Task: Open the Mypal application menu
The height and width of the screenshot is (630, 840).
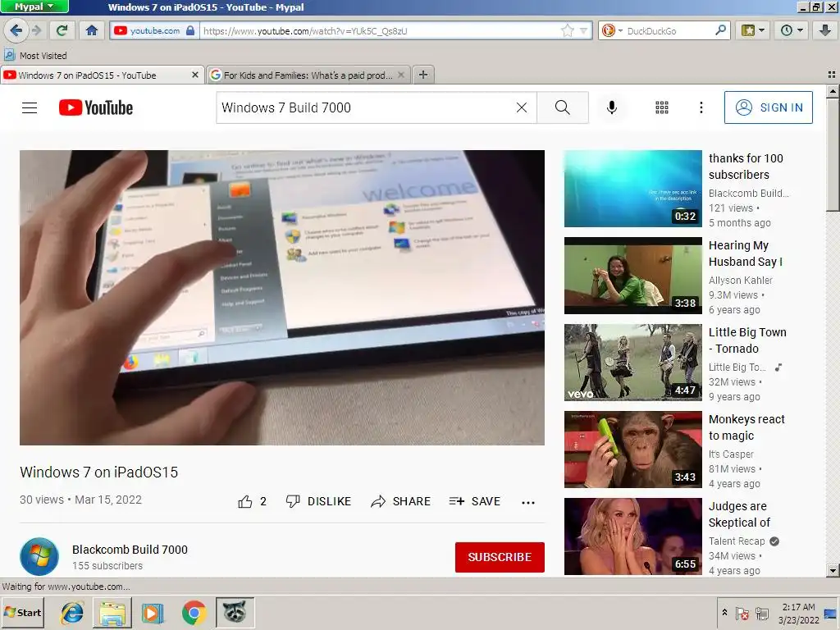Action: 34,7
